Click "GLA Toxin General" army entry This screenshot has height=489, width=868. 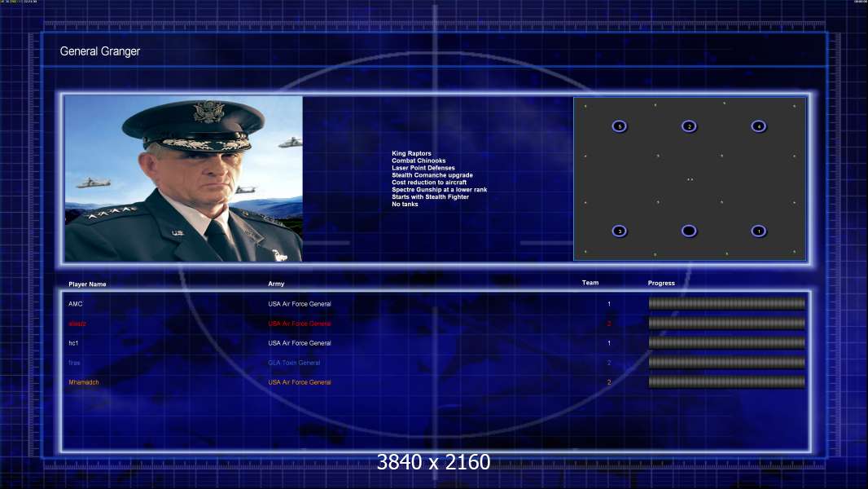pos(294,363)
